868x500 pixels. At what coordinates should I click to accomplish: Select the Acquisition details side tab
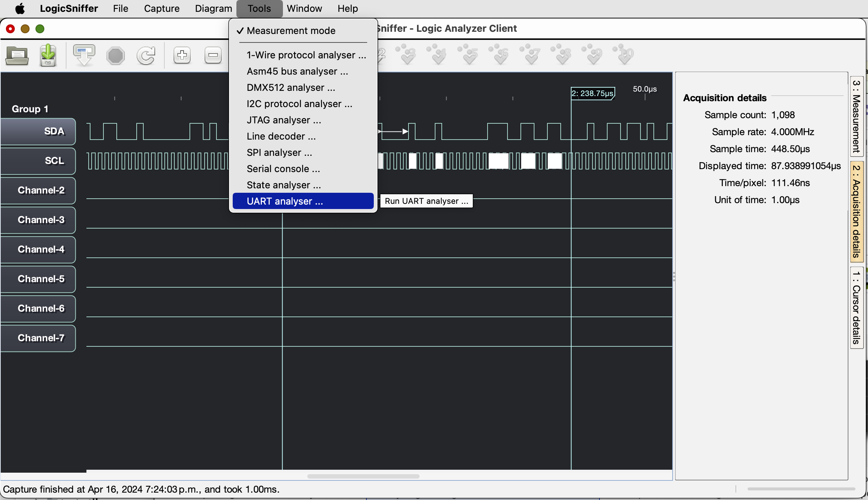click(857, 212)
